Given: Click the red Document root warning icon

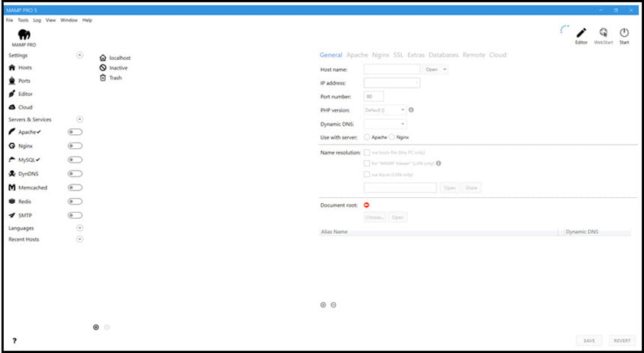Looking at the screenshot, I should [x=367, y=205].
